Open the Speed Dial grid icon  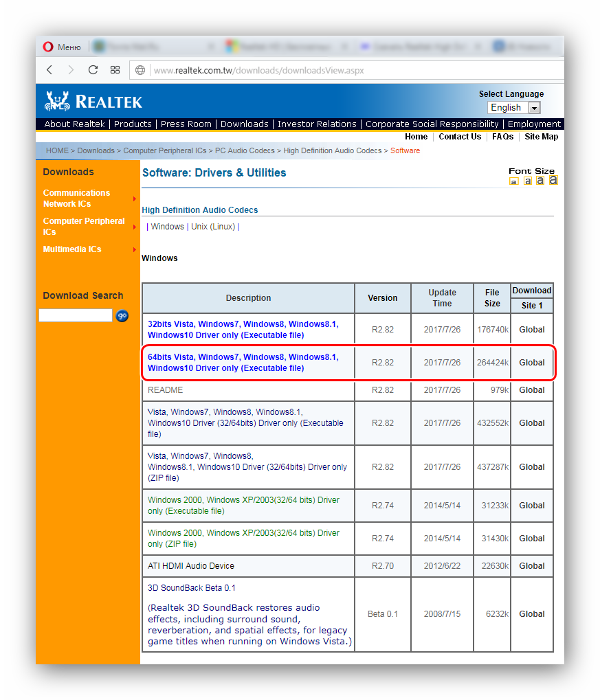[115, 70]
